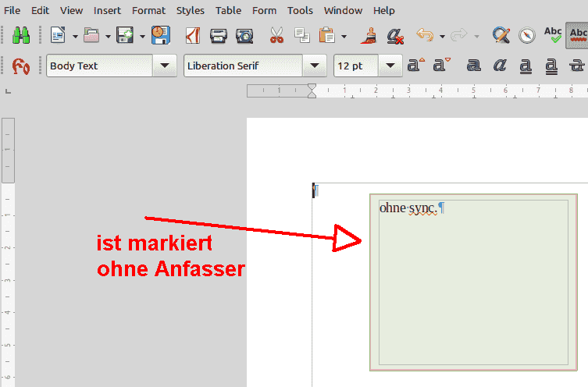
Task: Click the Increase Font Size button
Action: (x=415, y=66)
